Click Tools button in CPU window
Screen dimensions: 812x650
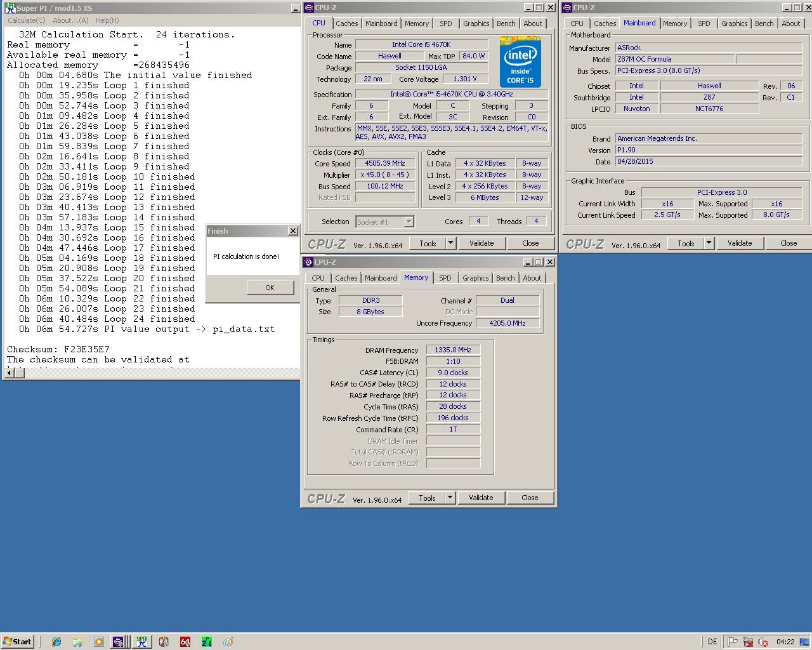(x=428, y=243)
